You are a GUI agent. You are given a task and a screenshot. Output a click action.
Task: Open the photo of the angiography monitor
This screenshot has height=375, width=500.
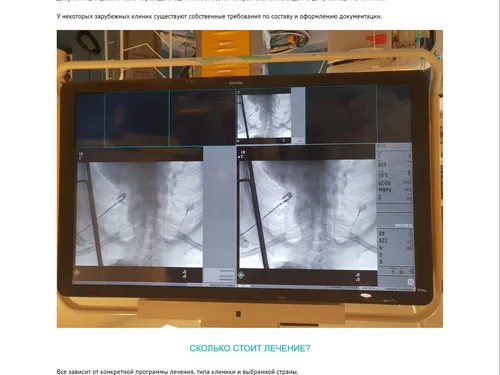click(x=250, y=179)
